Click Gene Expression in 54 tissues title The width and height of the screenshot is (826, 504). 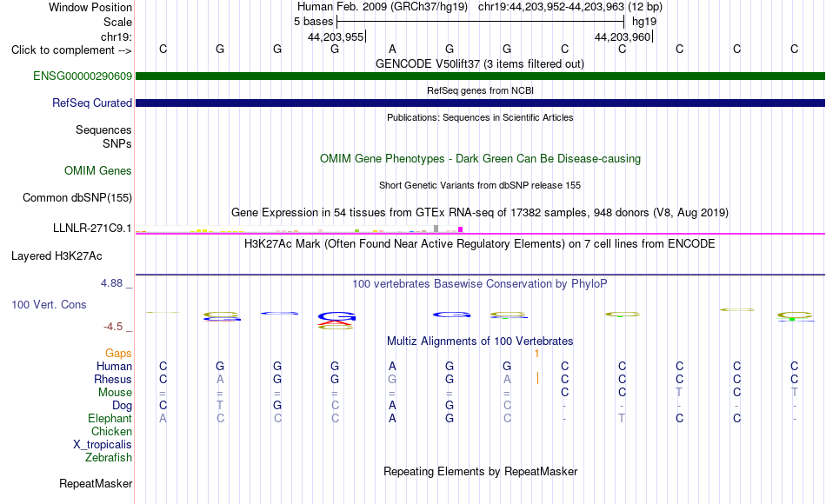click(480, 212)
